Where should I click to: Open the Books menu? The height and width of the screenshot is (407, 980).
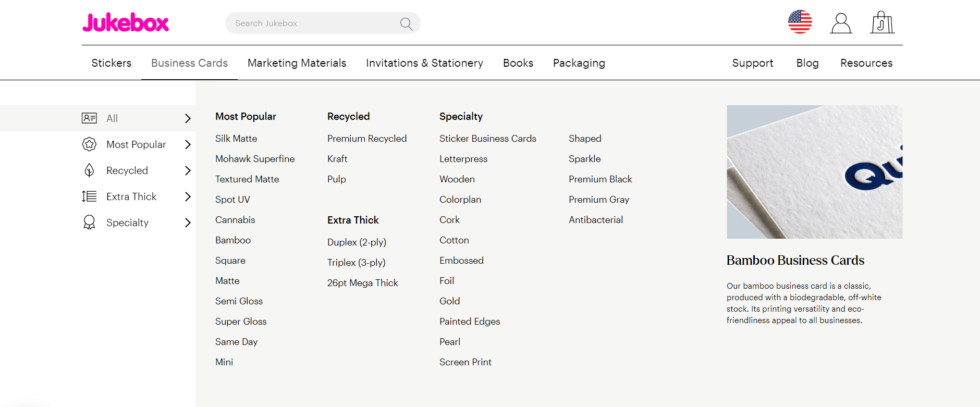click(x=518, y=63)
